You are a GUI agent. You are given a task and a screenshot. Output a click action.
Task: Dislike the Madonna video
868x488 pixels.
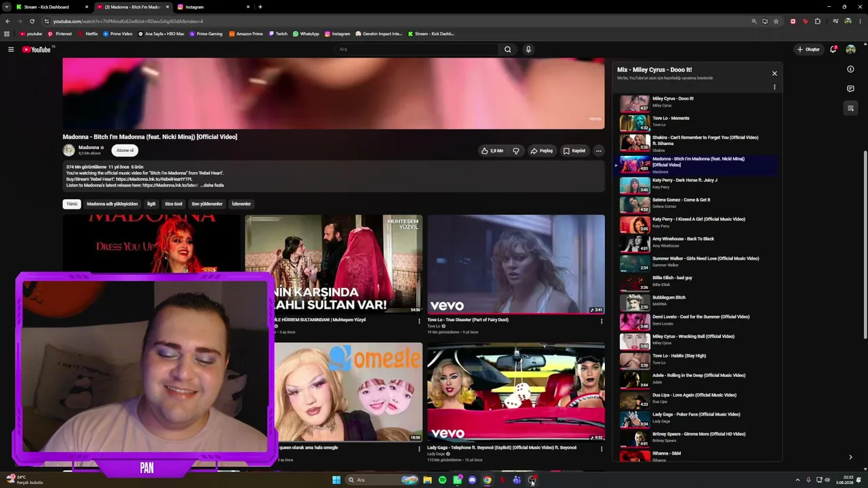(516, 150)
